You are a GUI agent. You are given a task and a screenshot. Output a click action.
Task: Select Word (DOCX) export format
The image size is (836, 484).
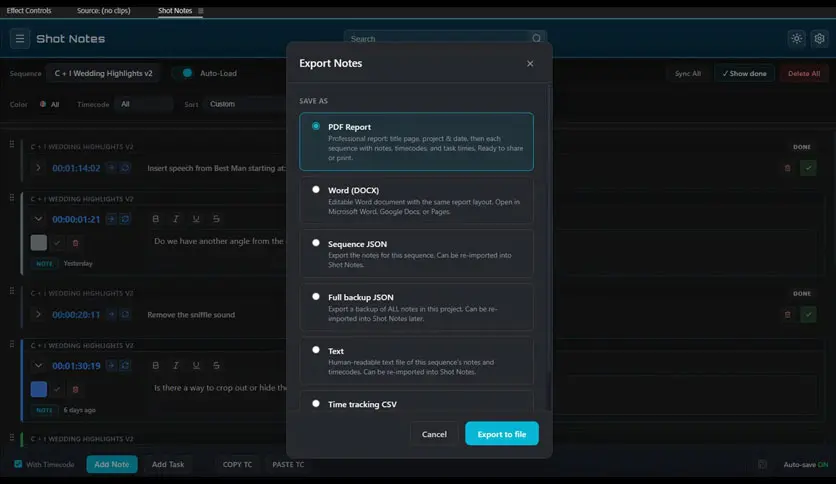(416, 200)
